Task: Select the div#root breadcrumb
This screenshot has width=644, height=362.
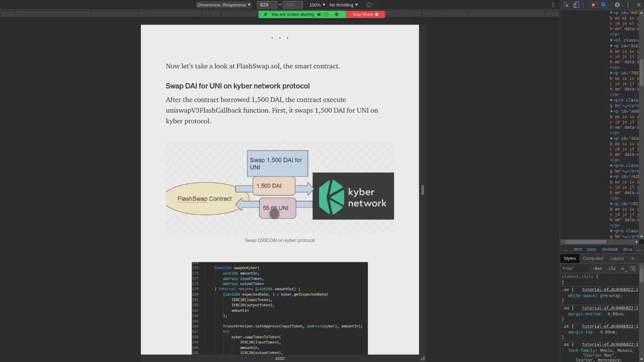Action: click(x=609, y=249)
